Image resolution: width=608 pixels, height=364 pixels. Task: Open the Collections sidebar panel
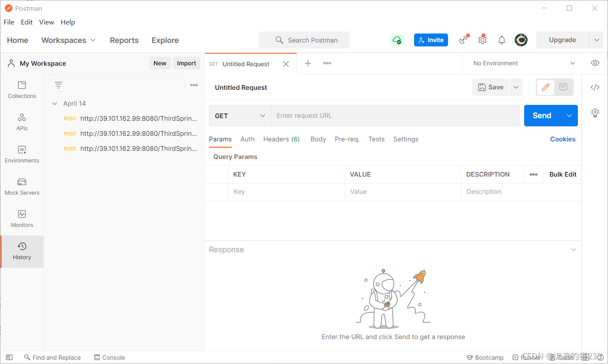[x=22, y=90]
